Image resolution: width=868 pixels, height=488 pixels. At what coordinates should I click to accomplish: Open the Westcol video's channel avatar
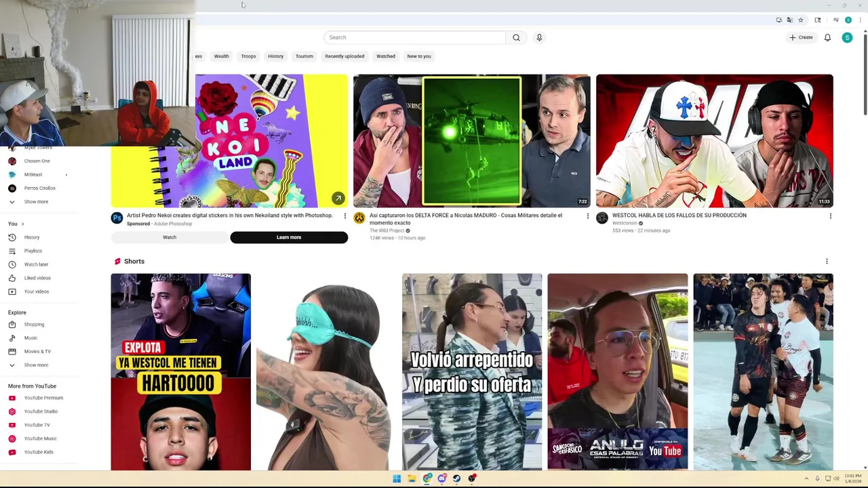[602, 218]
